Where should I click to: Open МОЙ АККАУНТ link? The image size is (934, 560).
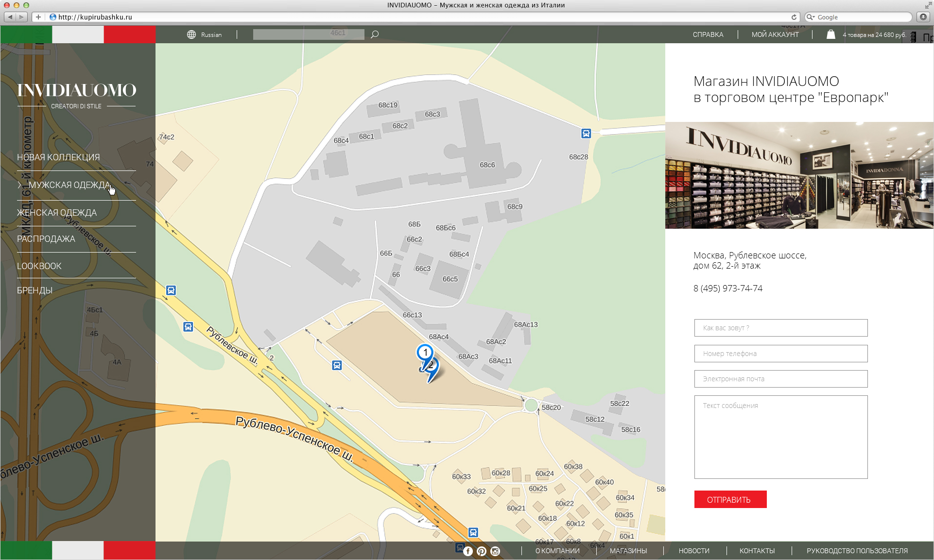[775, 34]
